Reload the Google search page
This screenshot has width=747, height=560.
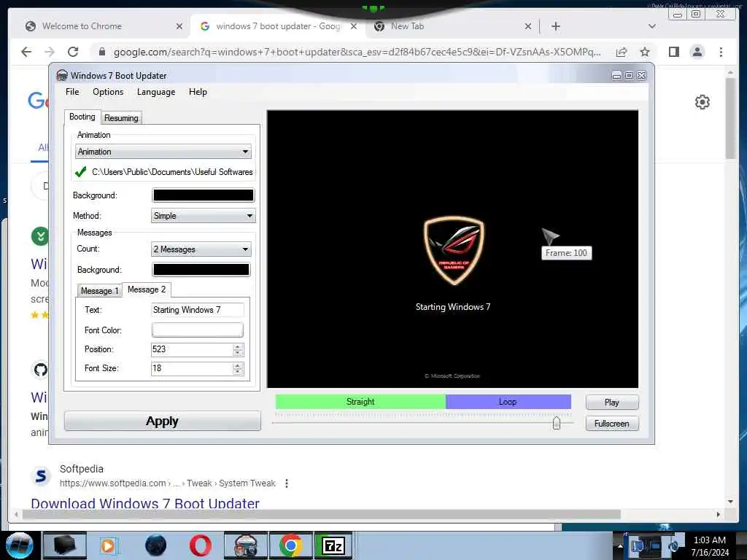73,52
